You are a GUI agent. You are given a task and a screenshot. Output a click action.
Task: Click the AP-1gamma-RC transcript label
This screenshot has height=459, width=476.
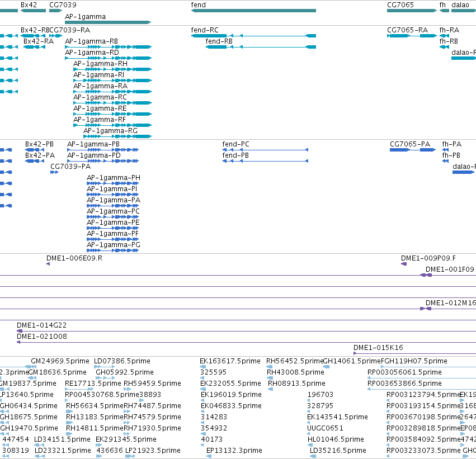point(100,97)
